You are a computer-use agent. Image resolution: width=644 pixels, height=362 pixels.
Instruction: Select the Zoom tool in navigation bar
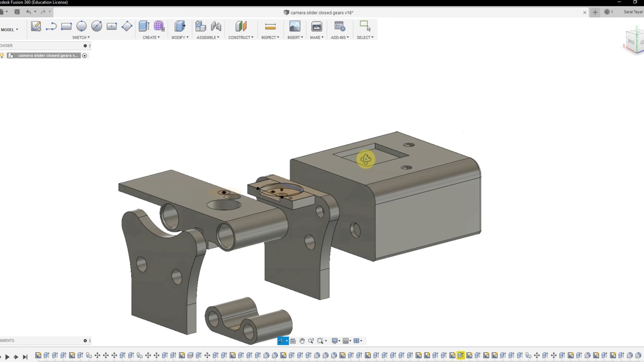(311, 340)
